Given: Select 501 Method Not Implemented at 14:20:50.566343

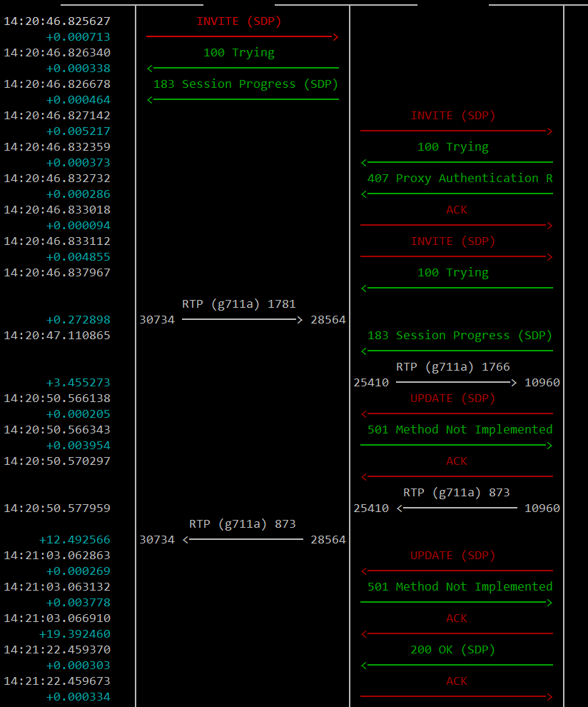Looking at the screenshot, I should [460, 430].
